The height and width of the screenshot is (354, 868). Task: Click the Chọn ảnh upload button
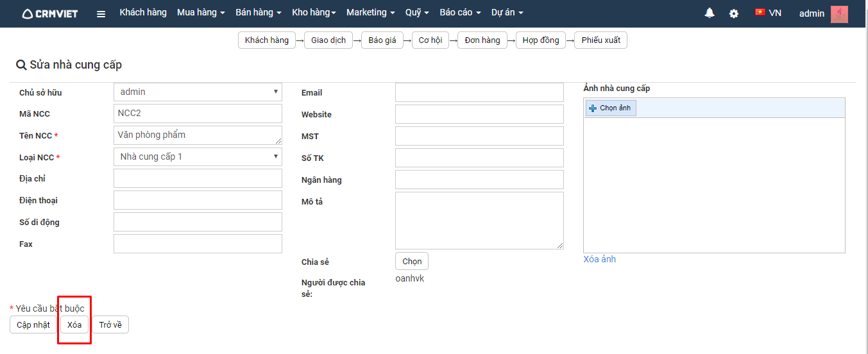(x=610, y=108)
